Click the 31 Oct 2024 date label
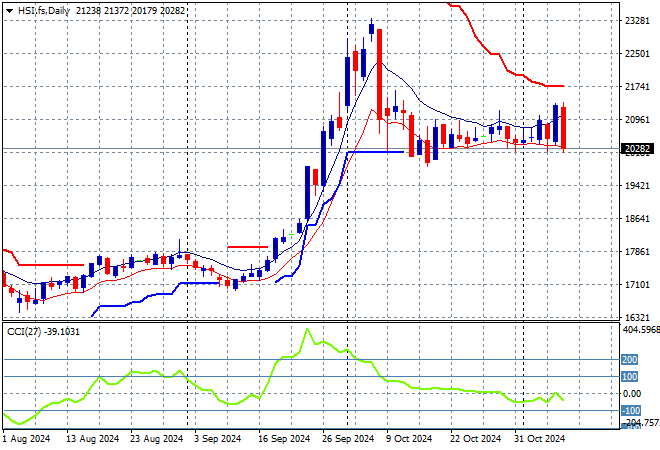660x450 pixels. click(x=540, y=438)
